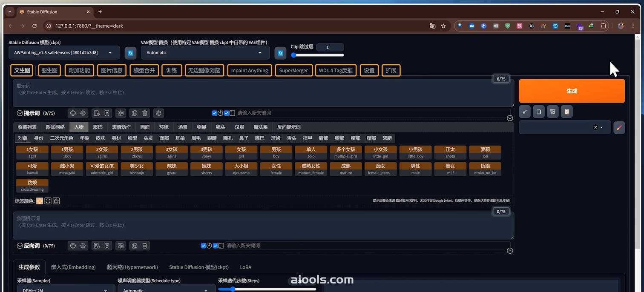Viewport: 644px width, 292px height.
Task: Select the 头发 subcategory tab
Action: tap(148, 138)
